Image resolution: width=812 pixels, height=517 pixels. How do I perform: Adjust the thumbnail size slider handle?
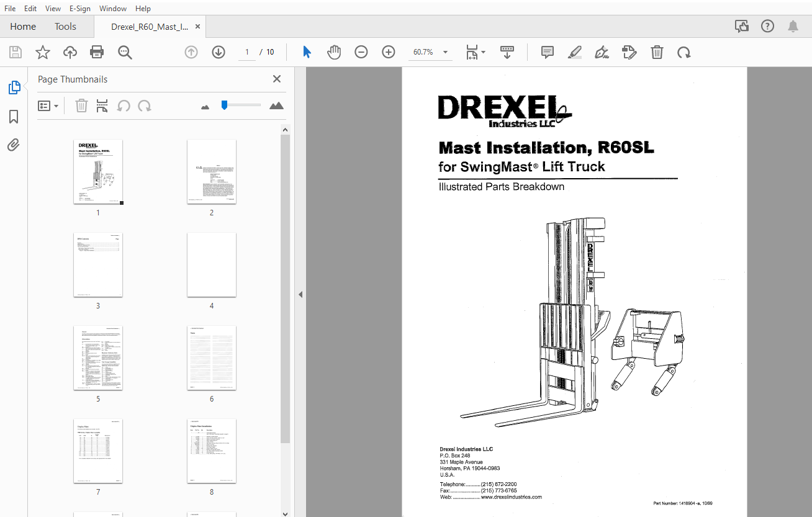click(224, 106)
